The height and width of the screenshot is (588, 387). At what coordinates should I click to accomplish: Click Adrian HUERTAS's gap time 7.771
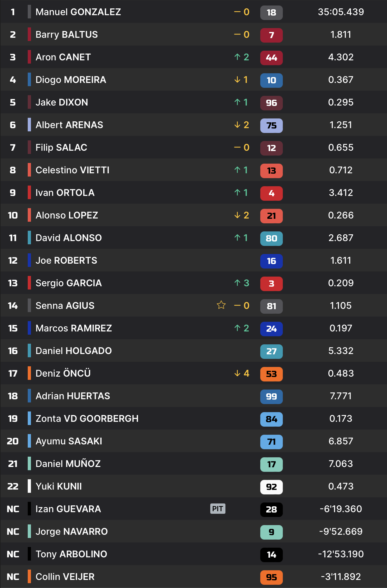[x=341, y=396]
